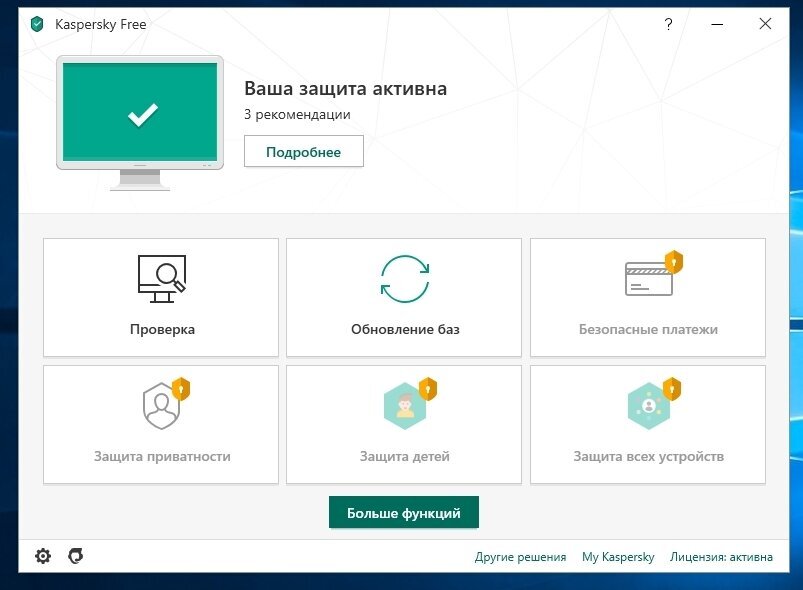Click the Kaspersky shield logo in title bar
803x590 pixels.
pos(37,24)
